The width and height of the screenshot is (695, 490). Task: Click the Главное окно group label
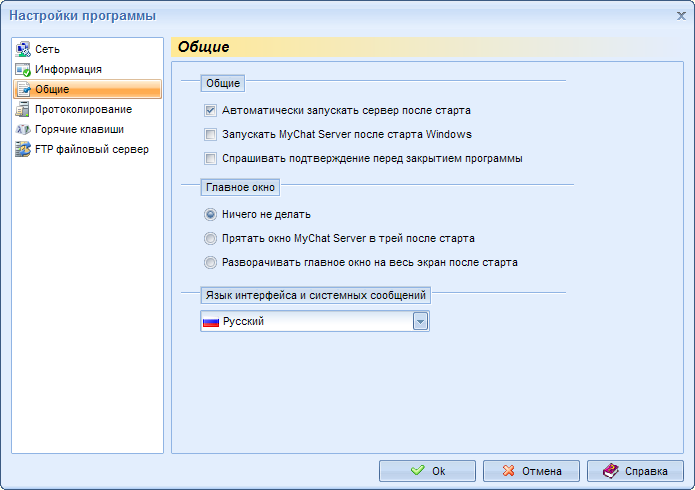240,188
